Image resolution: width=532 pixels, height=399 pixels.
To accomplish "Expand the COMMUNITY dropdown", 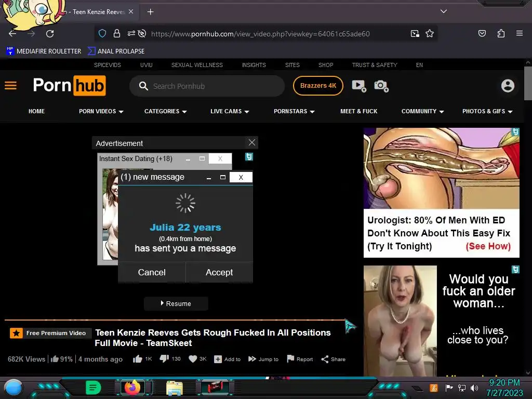I will pyautogui.click(x=423, y=111).
